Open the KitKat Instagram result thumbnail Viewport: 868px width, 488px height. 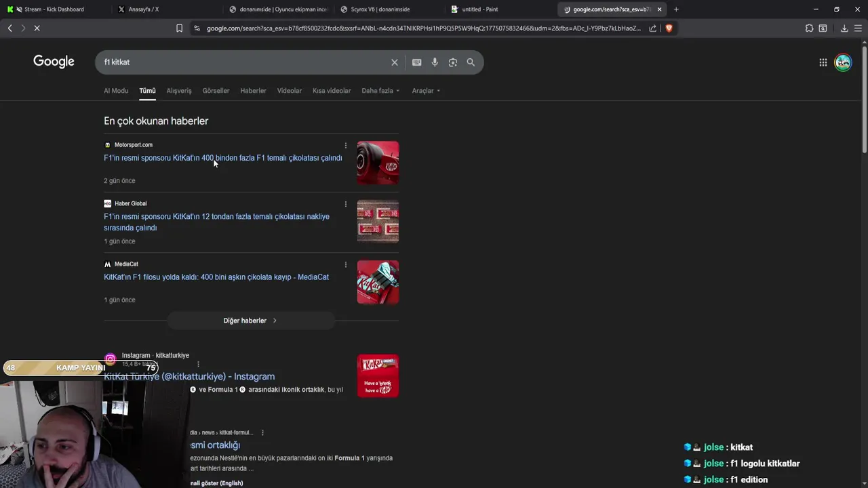point(378,375)
